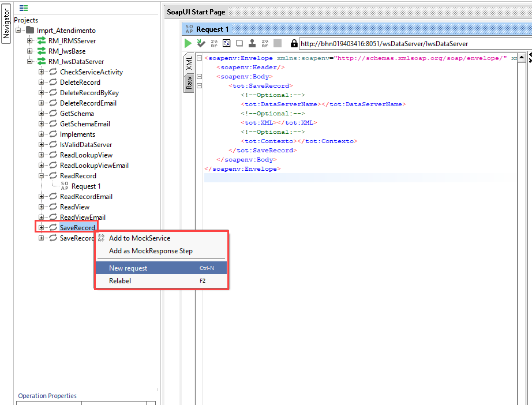The image size is (532, 405).
Task: Expand RM_IRMSServer interface node
Action: [30, 41]
